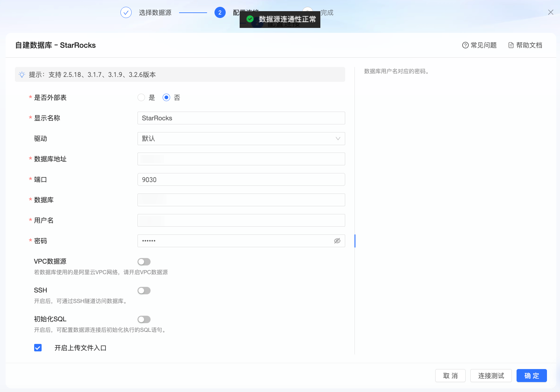The height and width of the screenshot is (392, 560).
Task: Click the lightbulb tip icon
Action: [x=22, y=75]
